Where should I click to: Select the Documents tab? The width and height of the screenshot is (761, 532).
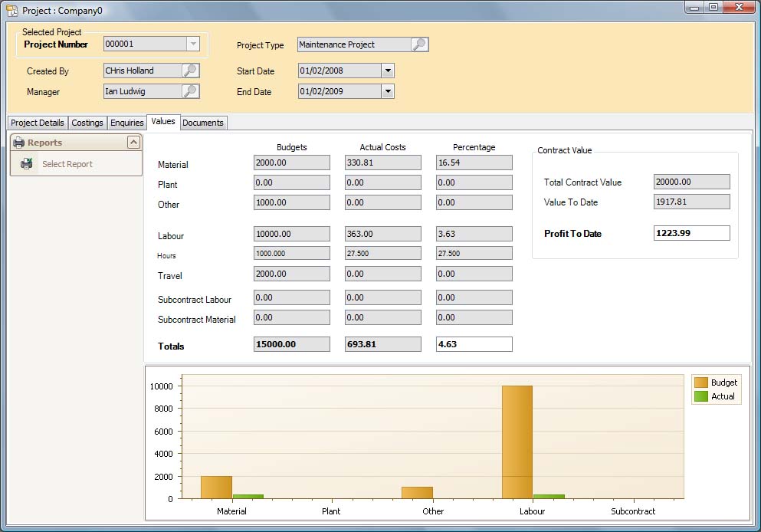203,123
